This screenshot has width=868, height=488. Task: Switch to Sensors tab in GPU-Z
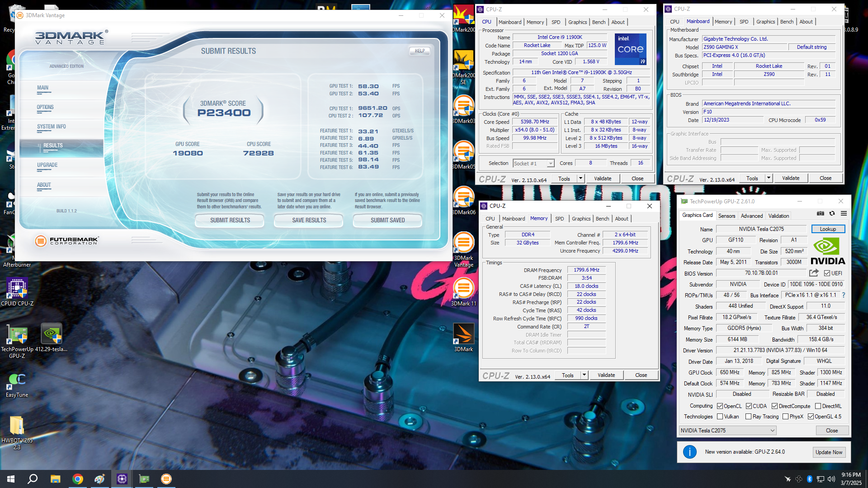(x=726, y=216)
